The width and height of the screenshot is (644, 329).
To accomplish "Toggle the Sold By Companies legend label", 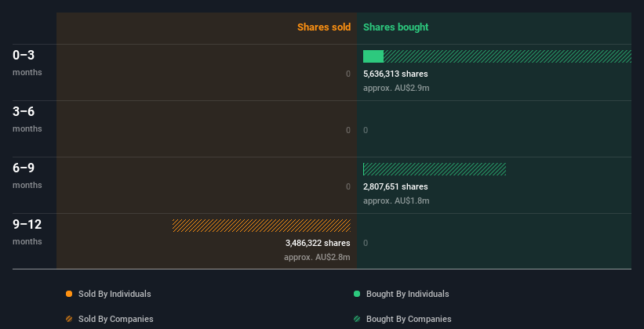I will (116, 319).
